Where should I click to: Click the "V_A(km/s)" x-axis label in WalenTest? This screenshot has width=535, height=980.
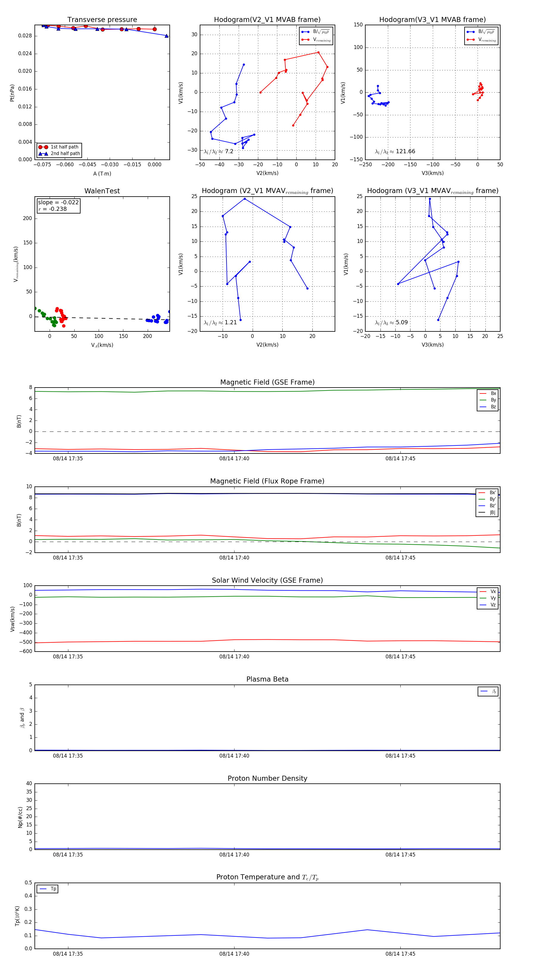(102, 345)
